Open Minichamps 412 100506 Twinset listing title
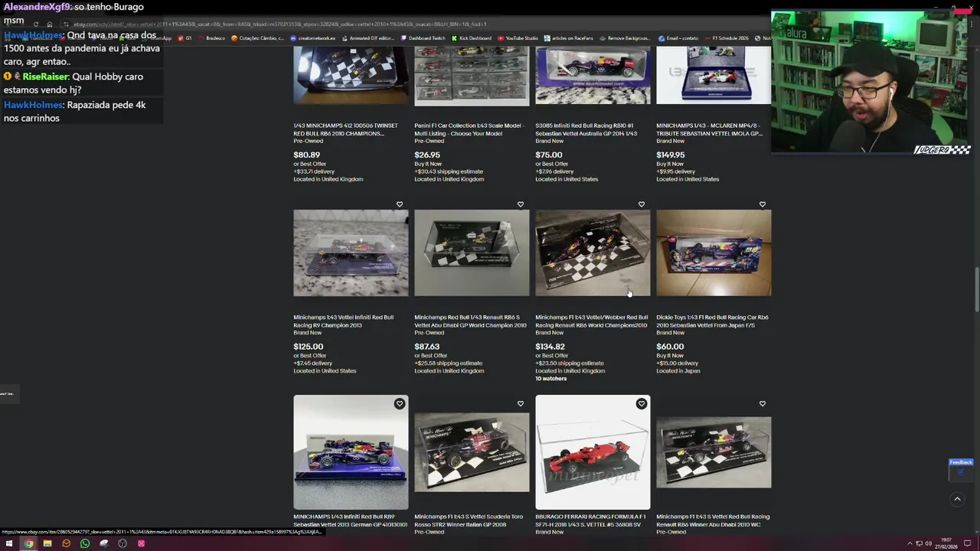 [345, 129]
